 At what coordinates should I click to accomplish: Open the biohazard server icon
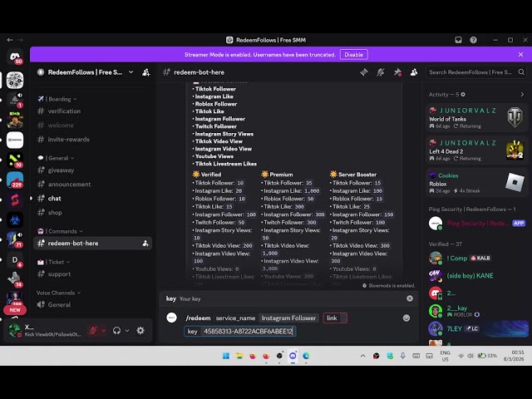15,220
